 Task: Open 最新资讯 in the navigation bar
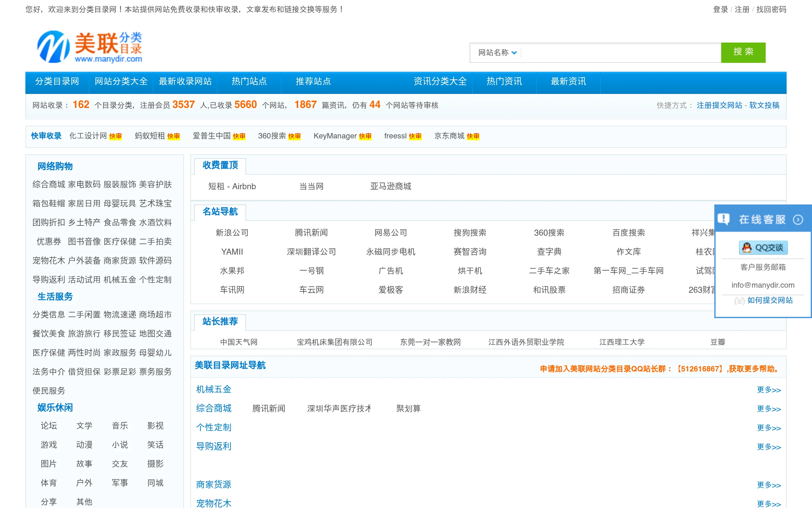pos(568,81)
